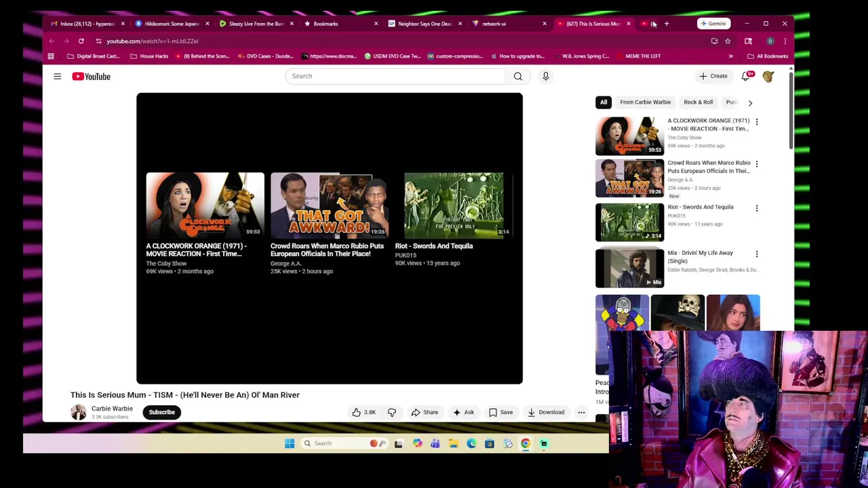The height and width of the screenshot is (488, 868).
Task: Play A Clockwork Orange endscreen video suggestion
Action: tap(205, 205)
